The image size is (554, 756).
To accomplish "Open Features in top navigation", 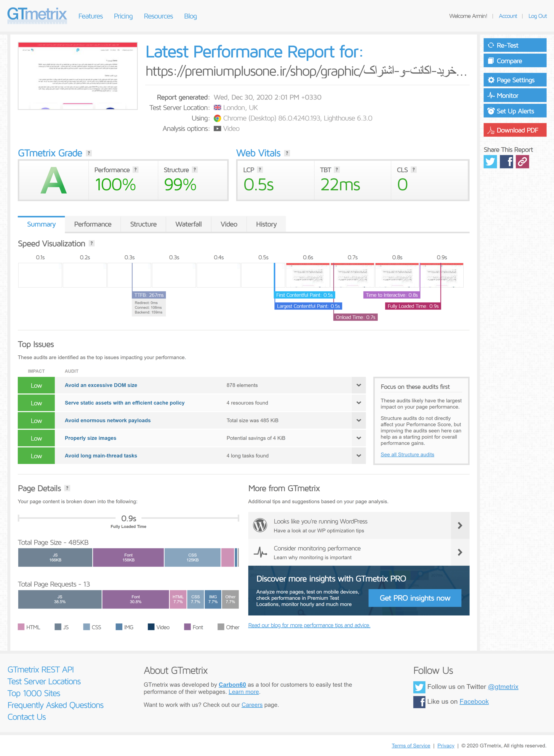I will click(x=91, y=16).
